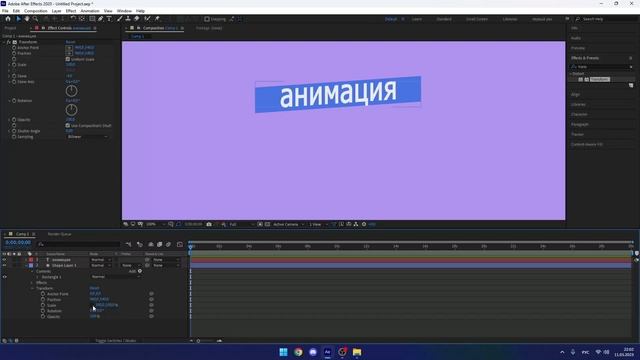Select the Learn workspace

pos(417,19)
